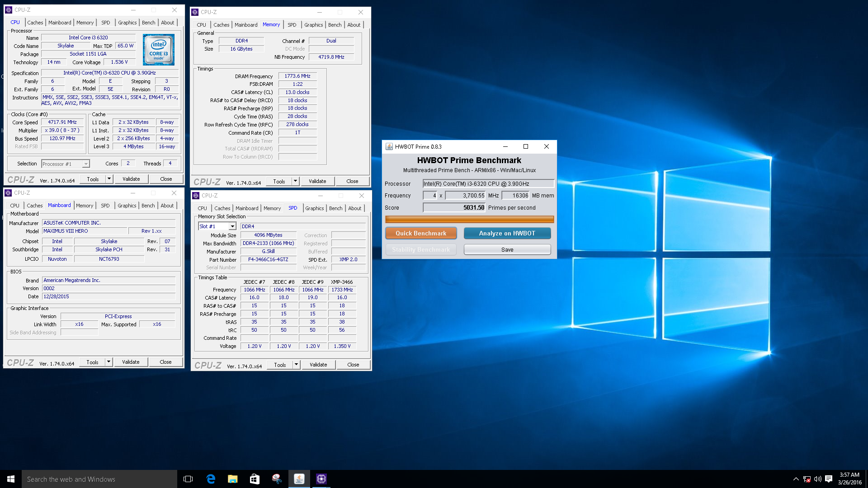The height and width of the screenshot is (488, 868).
Task: Expand Tools dropdown arrow in SPD window
Action: pyautogui.click(x=296, y=365)
